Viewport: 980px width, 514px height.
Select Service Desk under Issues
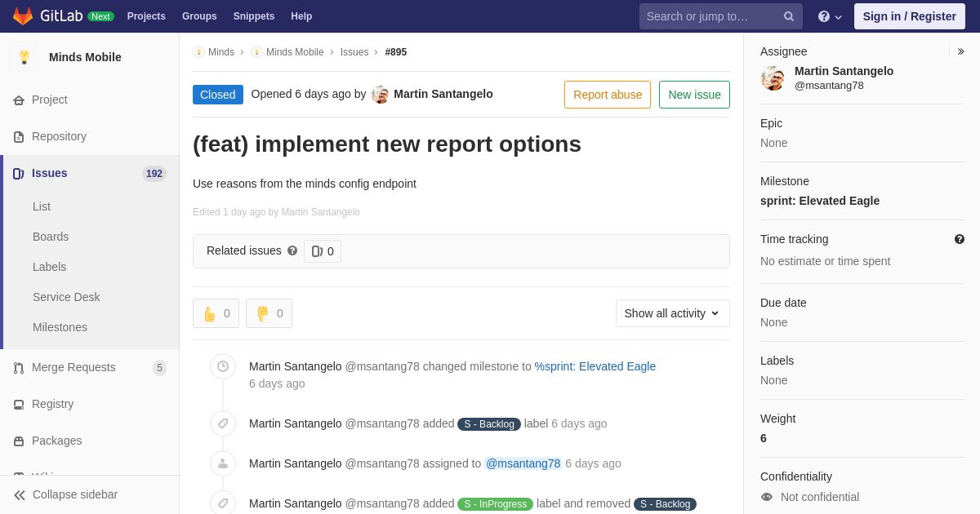[66, 297]
